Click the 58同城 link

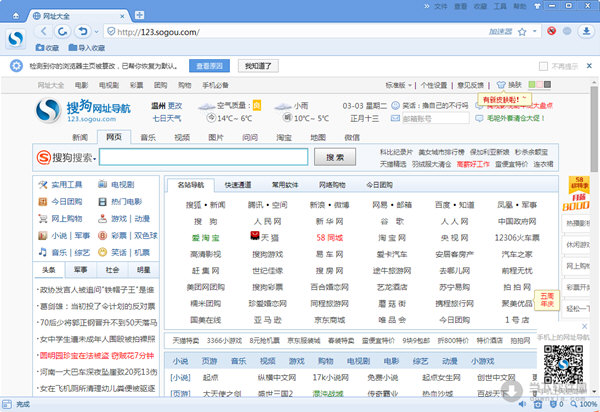[x=329, y=238]
